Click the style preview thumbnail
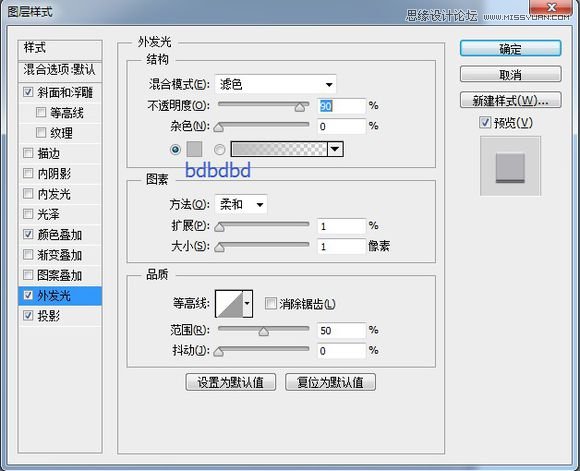The width and height of the screenshot is (580, 471). coord(510,166)
